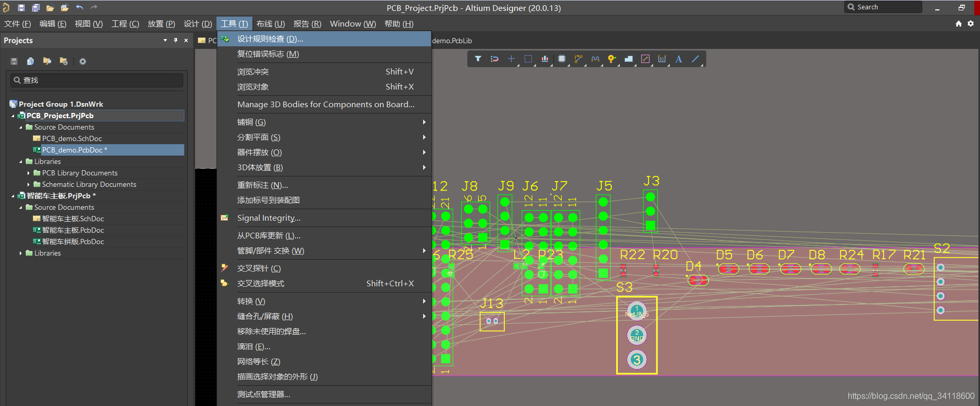Save the active document with the title bar Save icon

(21, 8)
